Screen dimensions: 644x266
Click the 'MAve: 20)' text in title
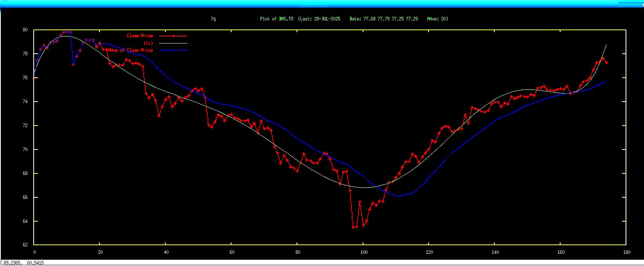pyautogui.click(x=438, y=19)
